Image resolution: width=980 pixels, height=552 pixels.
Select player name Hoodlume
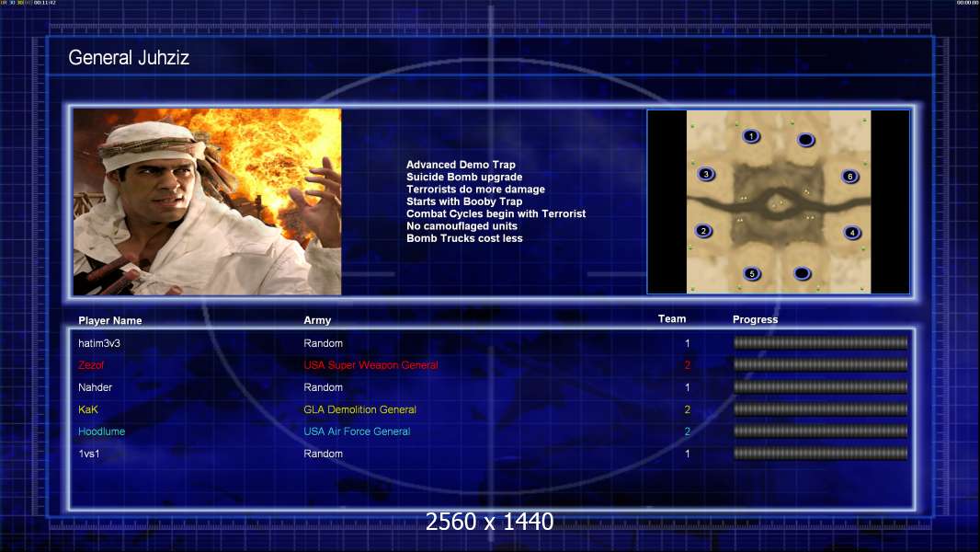pyautogui.click(x=101, y=431)
